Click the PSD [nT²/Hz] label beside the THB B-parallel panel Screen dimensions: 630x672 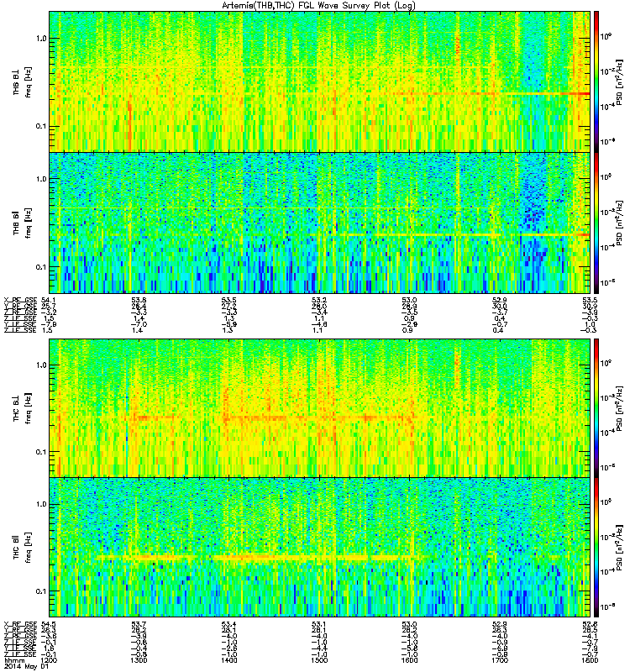tap(619, 223)
